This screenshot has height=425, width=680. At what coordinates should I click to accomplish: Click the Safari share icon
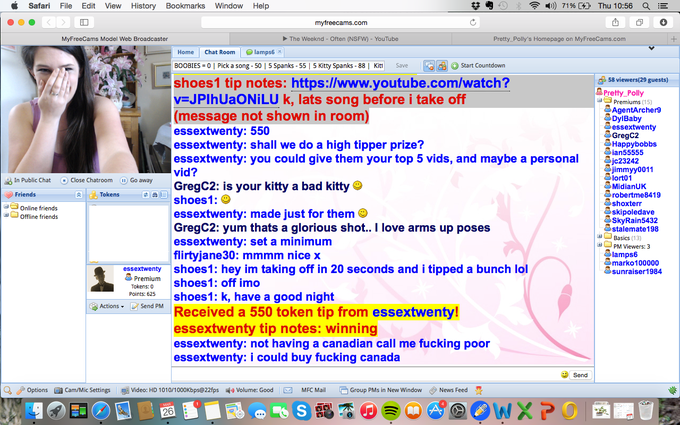pyautogui.click(x=615, y=22)
